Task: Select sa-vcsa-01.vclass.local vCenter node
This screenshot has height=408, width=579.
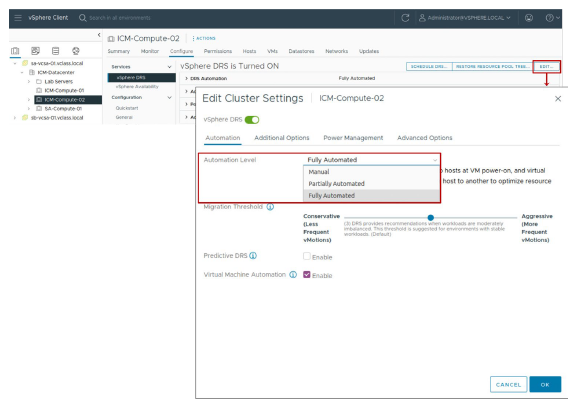Action: click(x=57, y=63)
